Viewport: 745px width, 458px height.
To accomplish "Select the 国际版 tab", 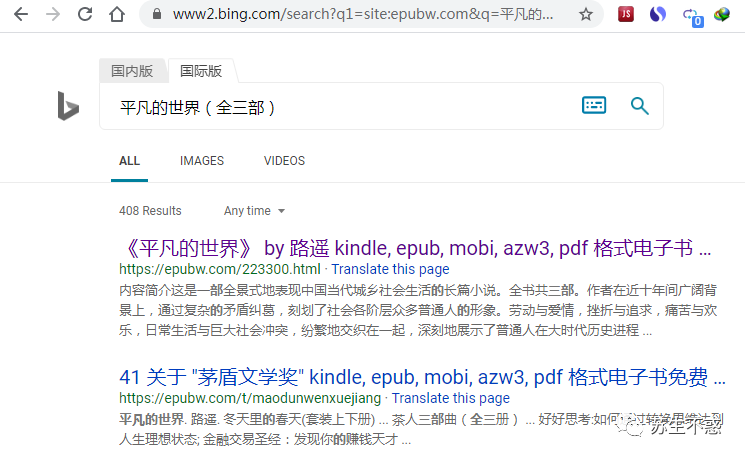I will point(201,71).
